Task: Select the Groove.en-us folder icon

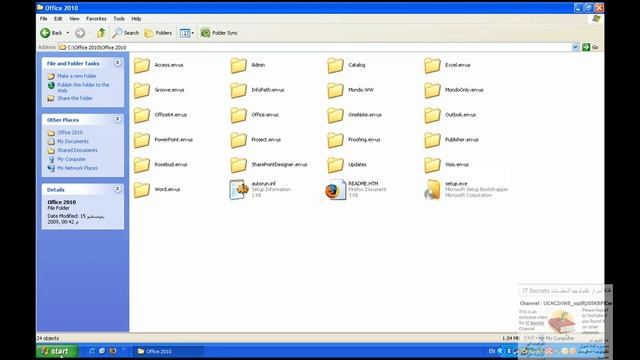Action: 142,90
